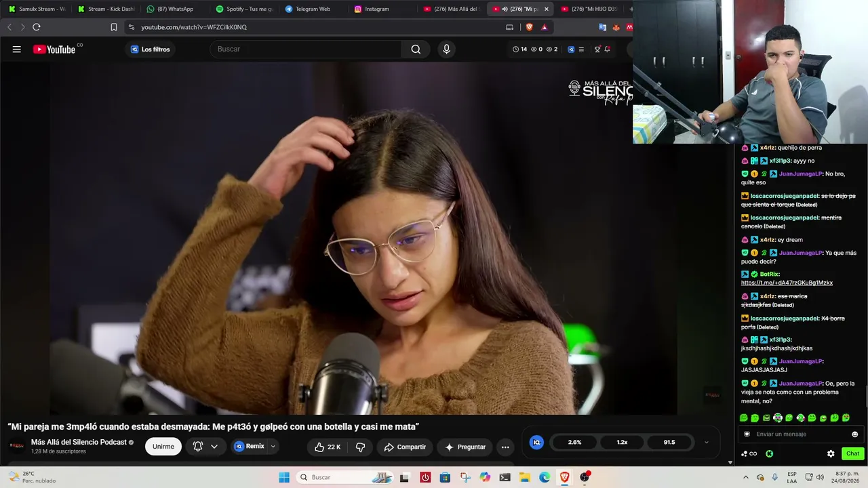
Task: Switch to the Más Allá del YouTube tab
Action: [x=452, y=9]
